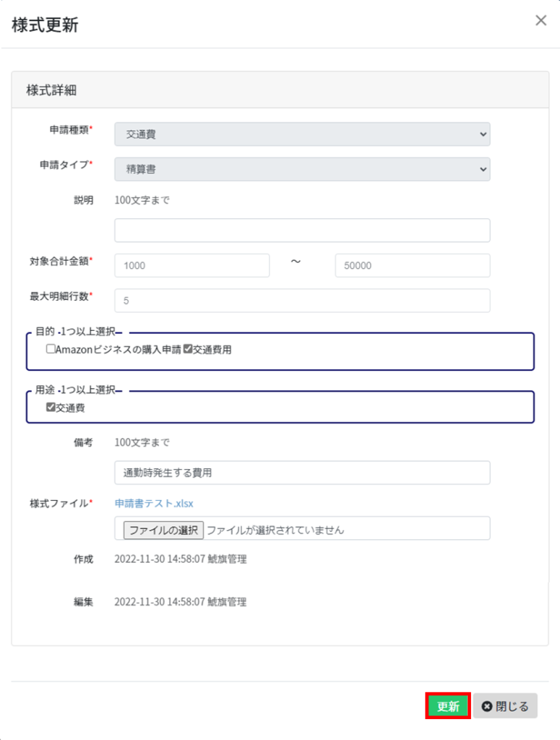Click the 説明 text input field
This screenshot has width=560, height=740.
pyautogui.click(x=302, y=231)
